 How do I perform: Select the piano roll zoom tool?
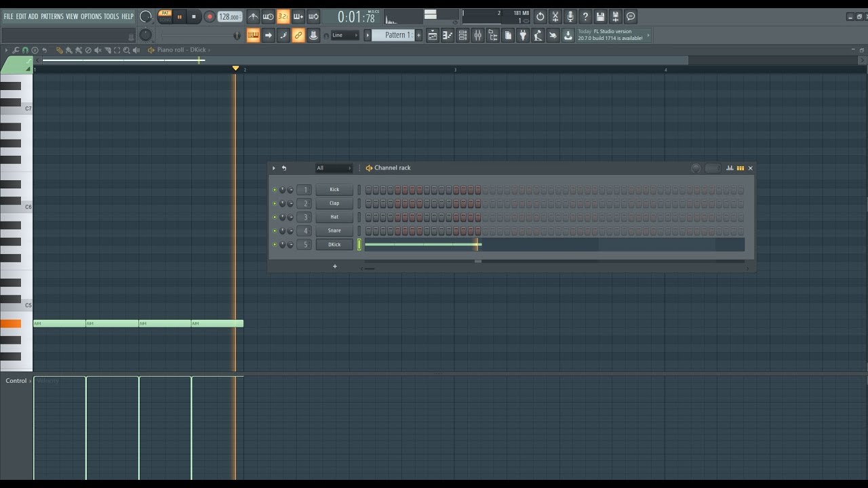127,50
